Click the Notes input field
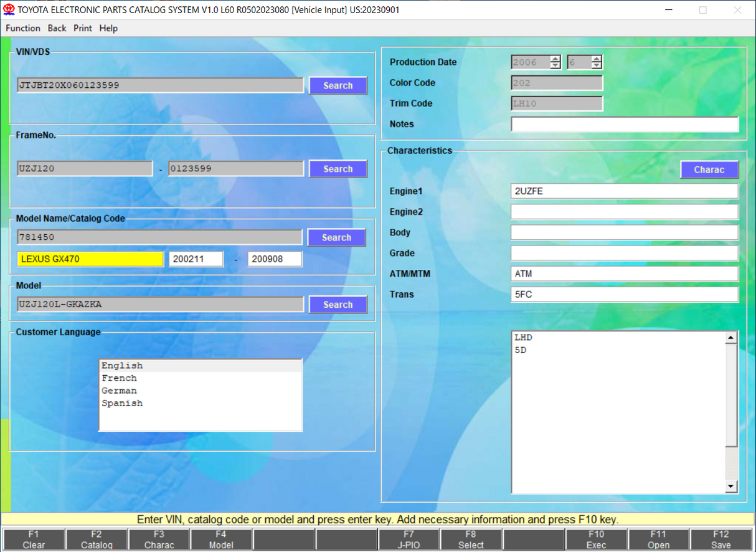 pyautogui.click(x=624, y=124)
